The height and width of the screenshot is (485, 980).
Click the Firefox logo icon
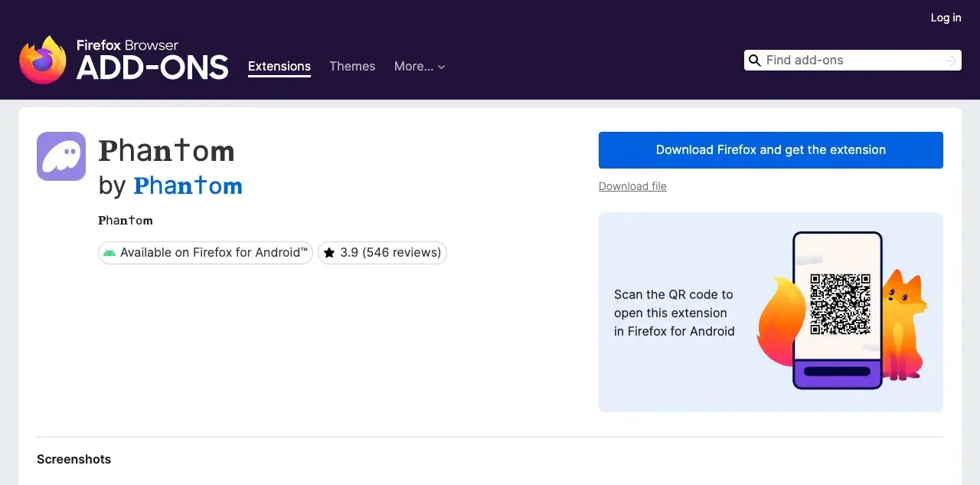43,60
